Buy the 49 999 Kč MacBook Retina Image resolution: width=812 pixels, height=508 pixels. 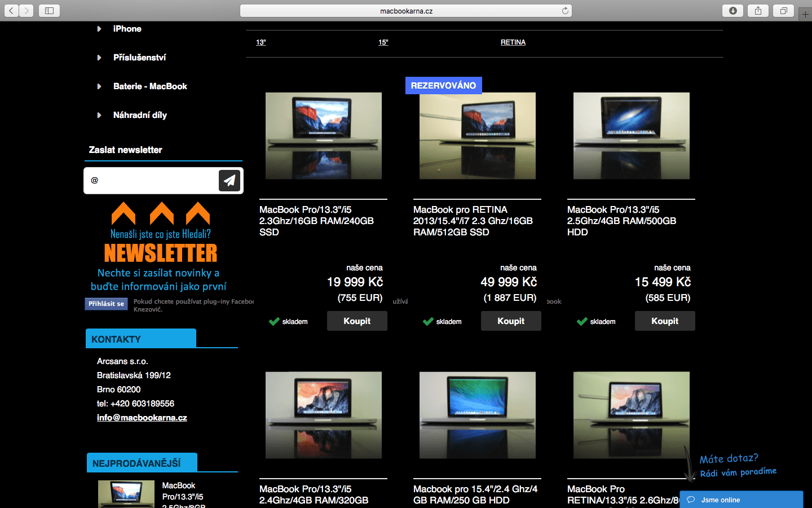click(x=511, y=321)
